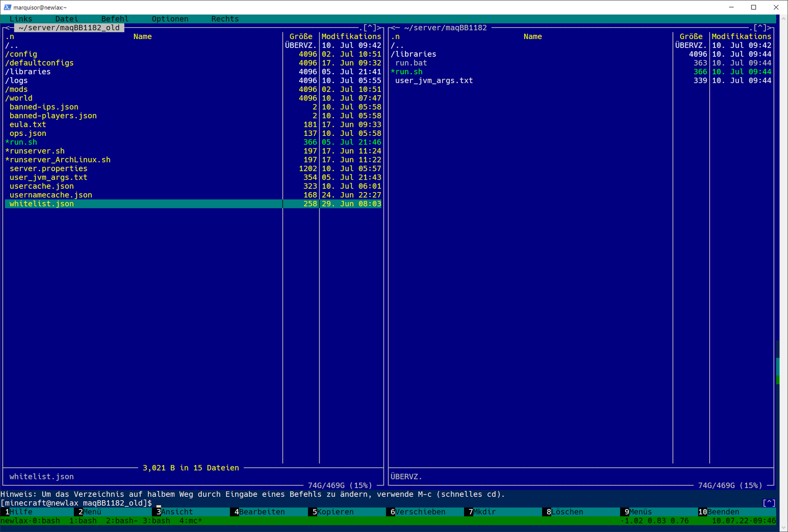Switch to screen window 0:bash
Image resolution: width=788 pixels, height=532 pixels.
[46, 521]
